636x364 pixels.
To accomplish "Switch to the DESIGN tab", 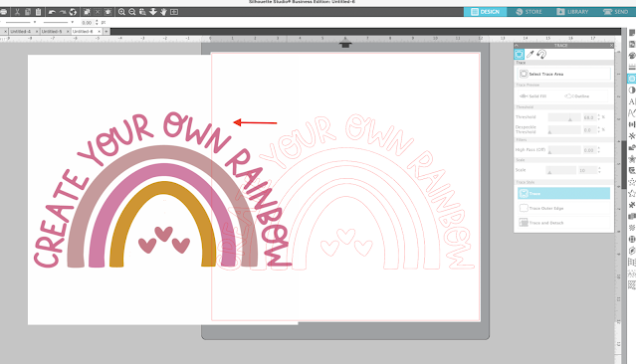I will click(485, 12).
